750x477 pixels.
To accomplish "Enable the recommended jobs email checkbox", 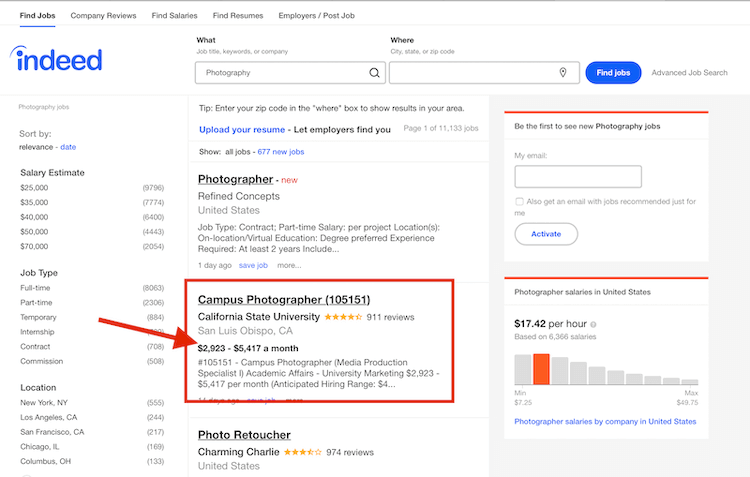I will (x=519, y=202).
